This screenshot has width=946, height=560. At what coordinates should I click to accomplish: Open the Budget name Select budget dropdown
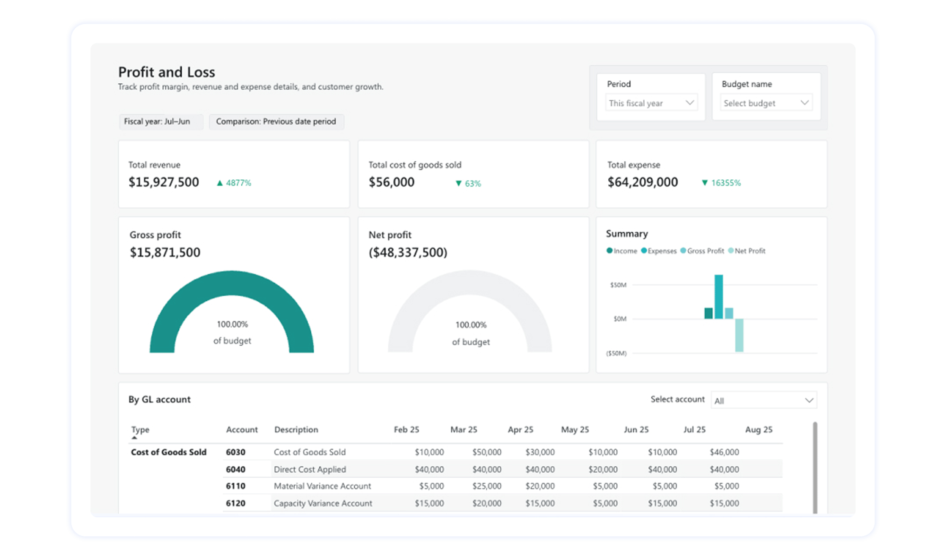click(765, 103)
